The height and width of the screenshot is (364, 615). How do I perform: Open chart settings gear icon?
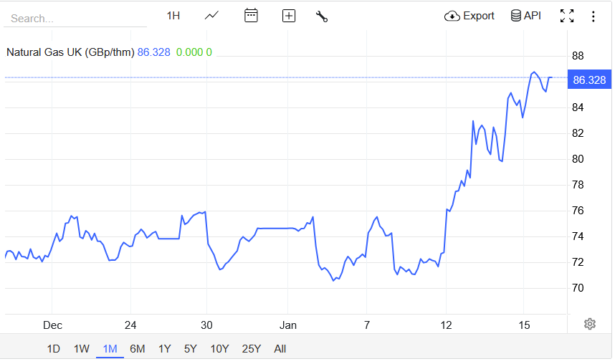click(589, 324)
